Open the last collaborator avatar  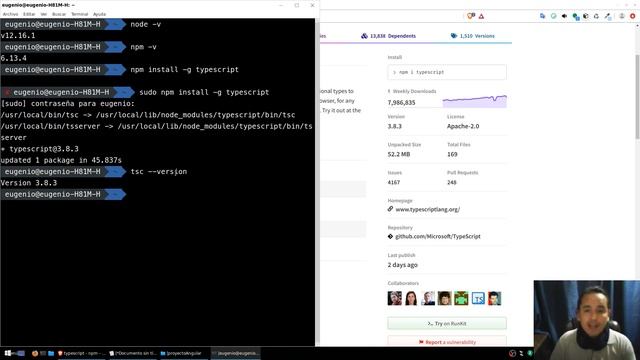coord(494,298)
